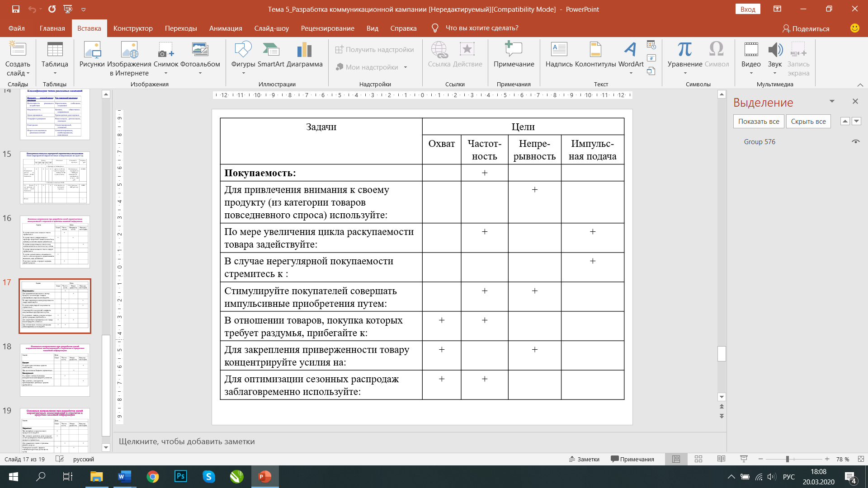The image size is (868, 488).
Task: Open Колонтитулы header and footer
Action: [595, 55]
